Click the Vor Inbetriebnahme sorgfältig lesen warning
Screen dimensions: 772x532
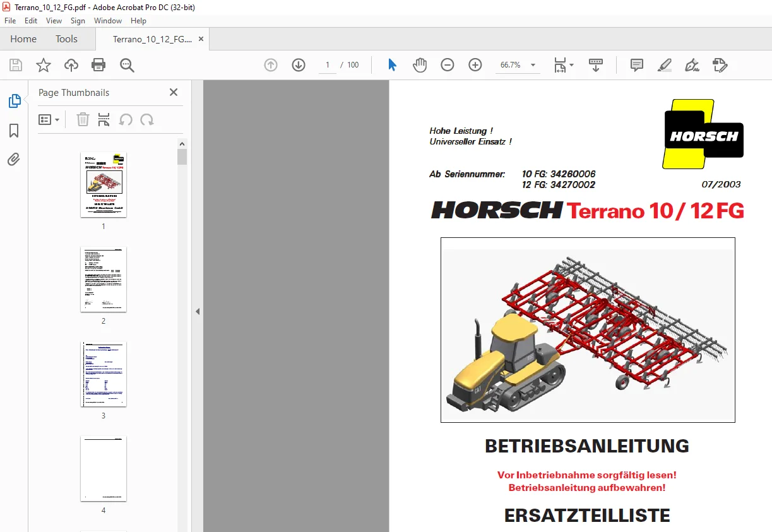587,475
